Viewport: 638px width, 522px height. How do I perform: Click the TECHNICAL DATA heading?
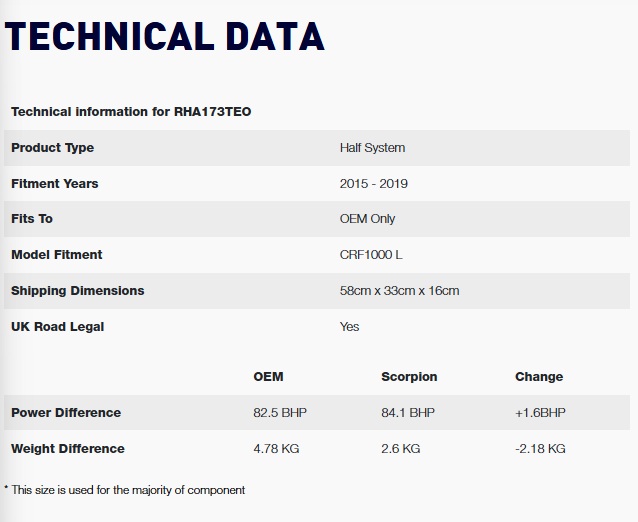coord(164,37)
